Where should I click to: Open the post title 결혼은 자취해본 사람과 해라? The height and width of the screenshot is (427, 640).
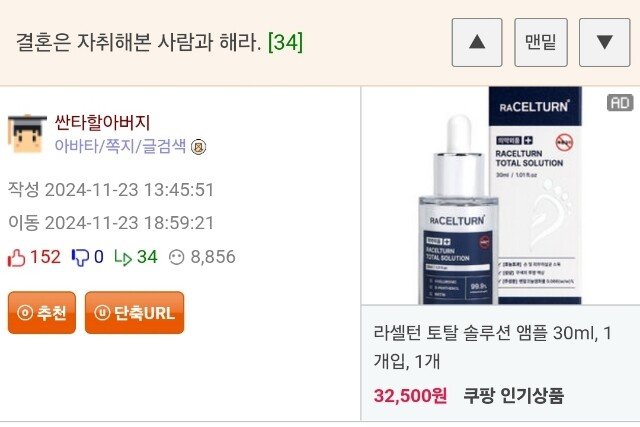pyautogui.click(x=139, y=42)
